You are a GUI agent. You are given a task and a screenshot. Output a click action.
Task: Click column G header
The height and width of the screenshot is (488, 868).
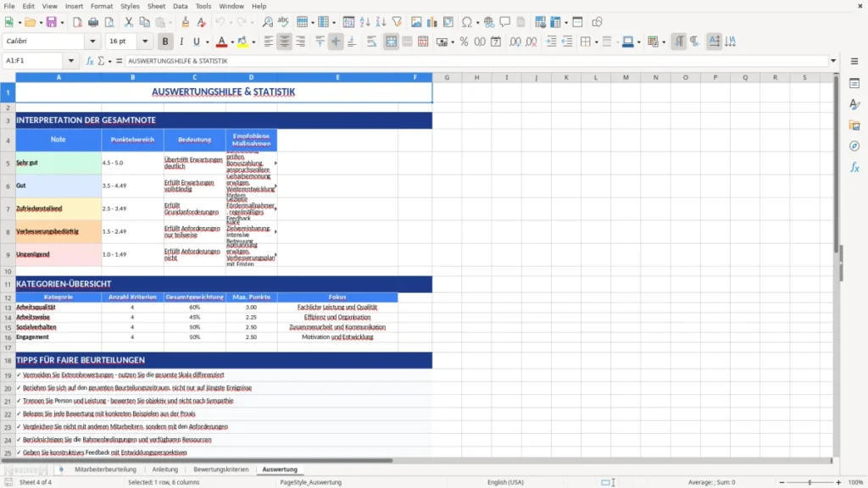click(x=447, y=77)
